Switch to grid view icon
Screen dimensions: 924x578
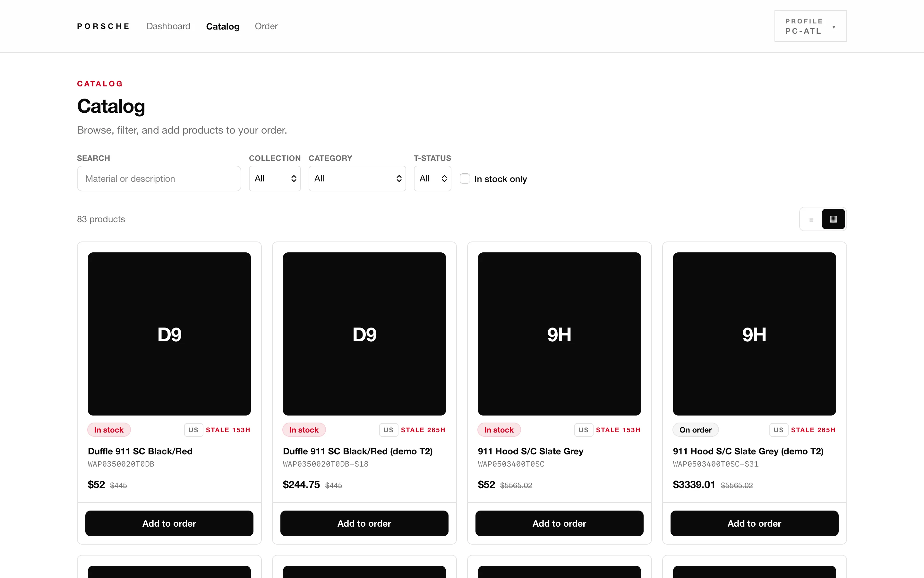click(x=833, y=219)
